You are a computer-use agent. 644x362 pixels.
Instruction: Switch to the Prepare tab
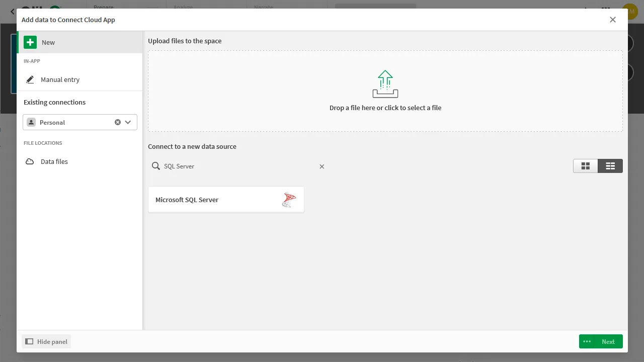(104, 8)
